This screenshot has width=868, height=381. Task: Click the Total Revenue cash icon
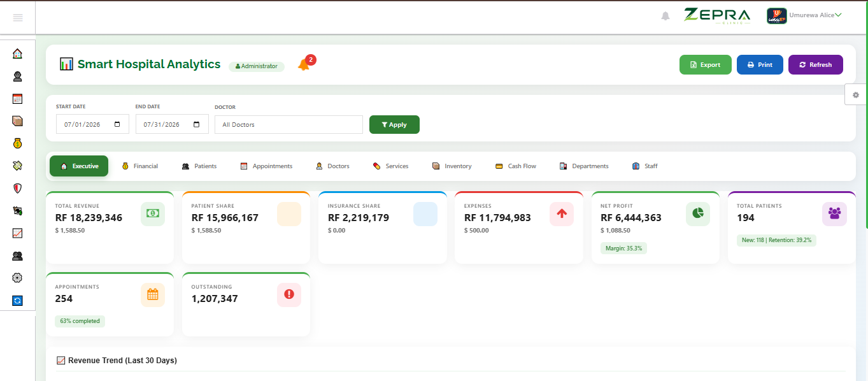click(153, 213)
